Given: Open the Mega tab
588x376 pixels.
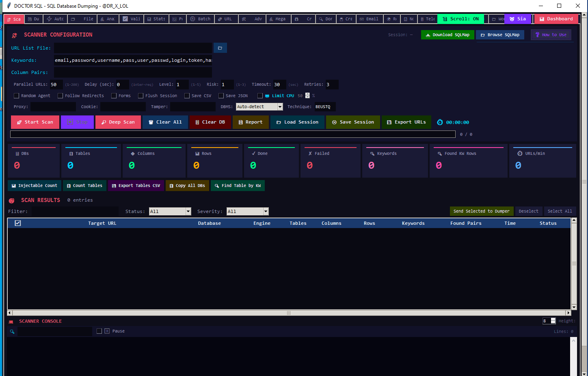Looking at the screenshot, I should pyautogui.click(x=279, y=19).
